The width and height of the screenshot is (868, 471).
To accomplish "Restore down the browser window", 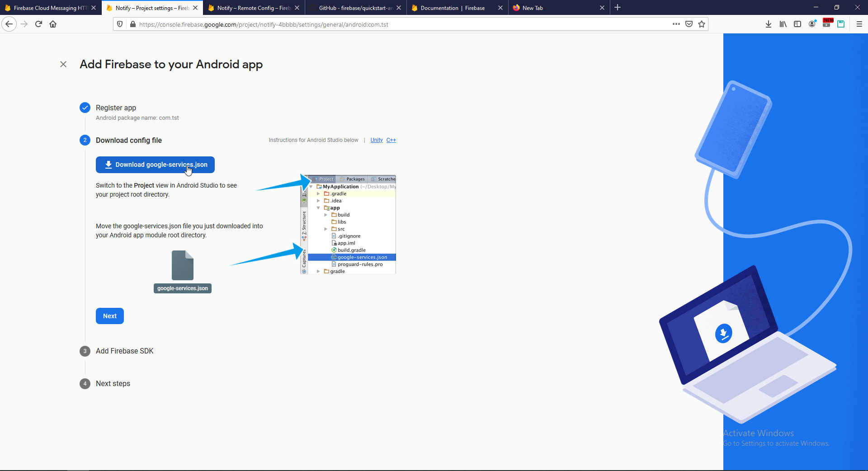I will pos(837,7).
